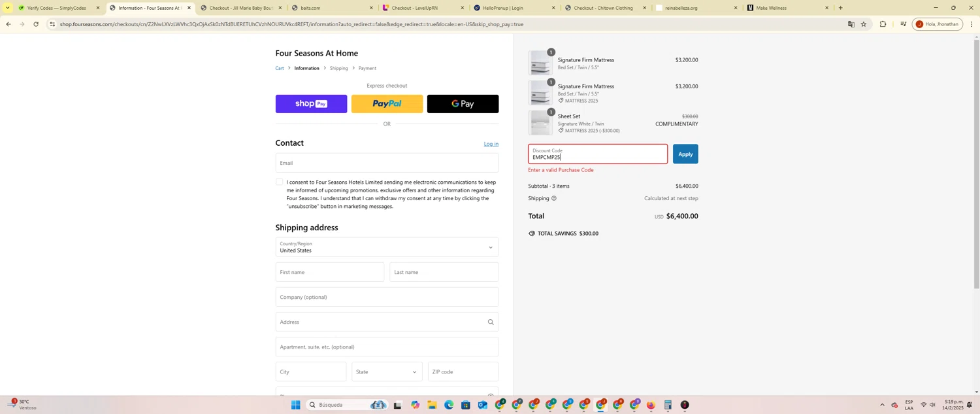Click the Discount Code input box

pyautogui.click(x=598, y=154)
